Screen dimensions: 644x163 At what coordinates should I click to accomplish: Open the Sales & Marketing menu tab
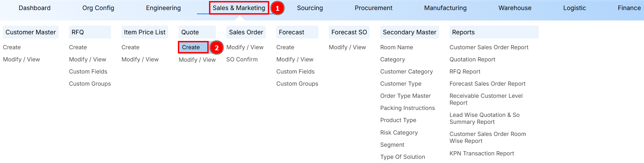coord(239,8)
